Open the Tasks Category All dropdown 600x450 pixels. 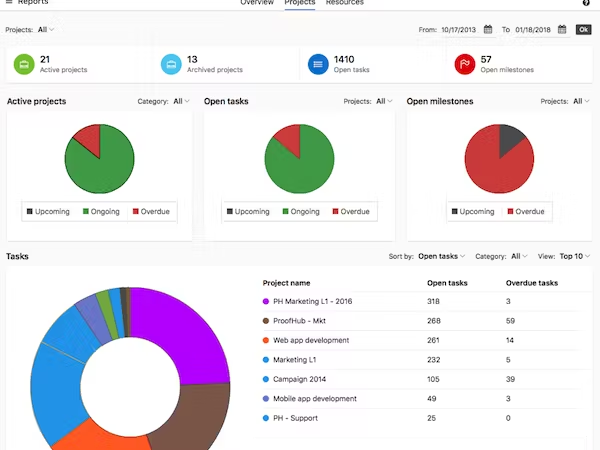519,256
